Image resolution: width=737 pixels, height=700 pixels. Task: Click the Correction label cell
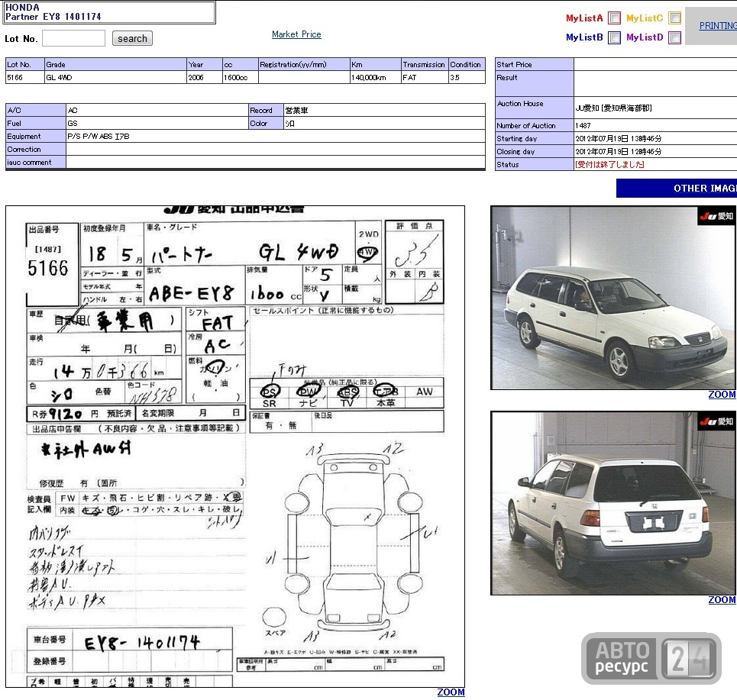coord(36,150)
